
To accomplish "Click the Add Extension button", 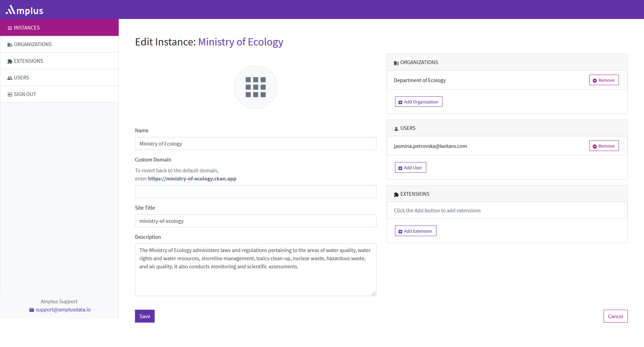I will coord(415,231).
